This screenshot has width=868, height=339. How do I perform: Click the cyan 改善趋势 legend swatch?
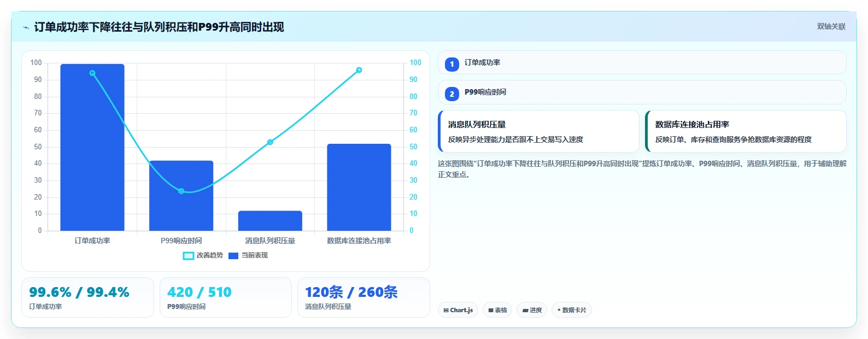pos(188,256)
